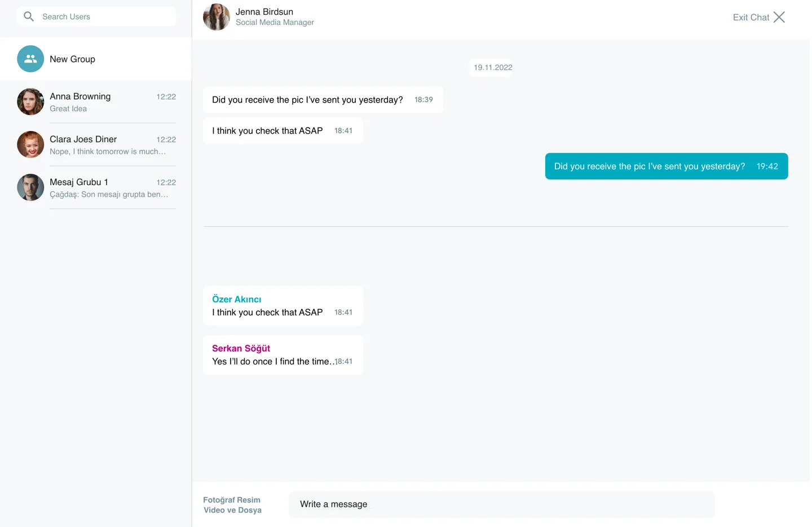Focus the Write a message box

point(501,504)
